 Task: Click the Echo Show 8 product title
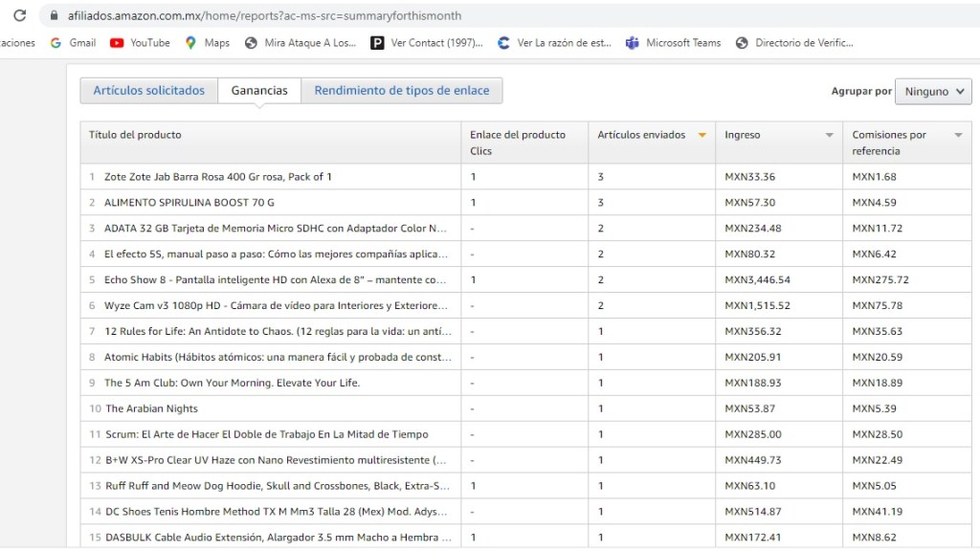point(276,280)
